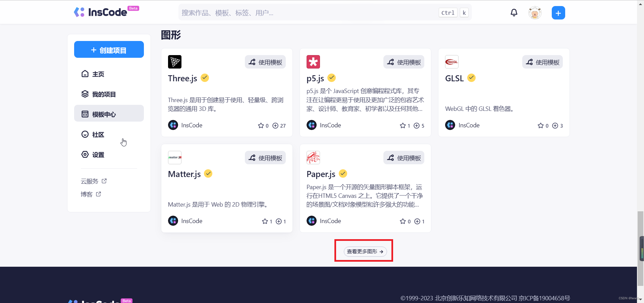Click InsCode author on Paper.js card
644x303 pixels.
coord(324,221)
